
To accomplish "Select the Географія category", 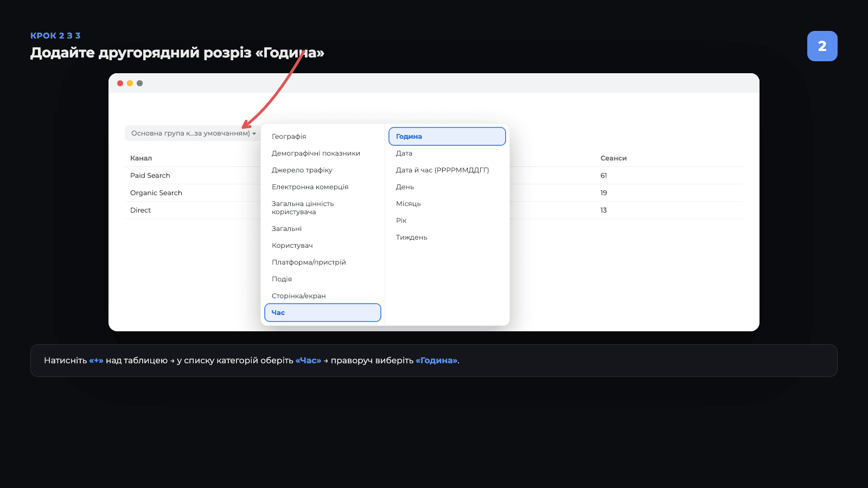I will (x=289, y=137).
